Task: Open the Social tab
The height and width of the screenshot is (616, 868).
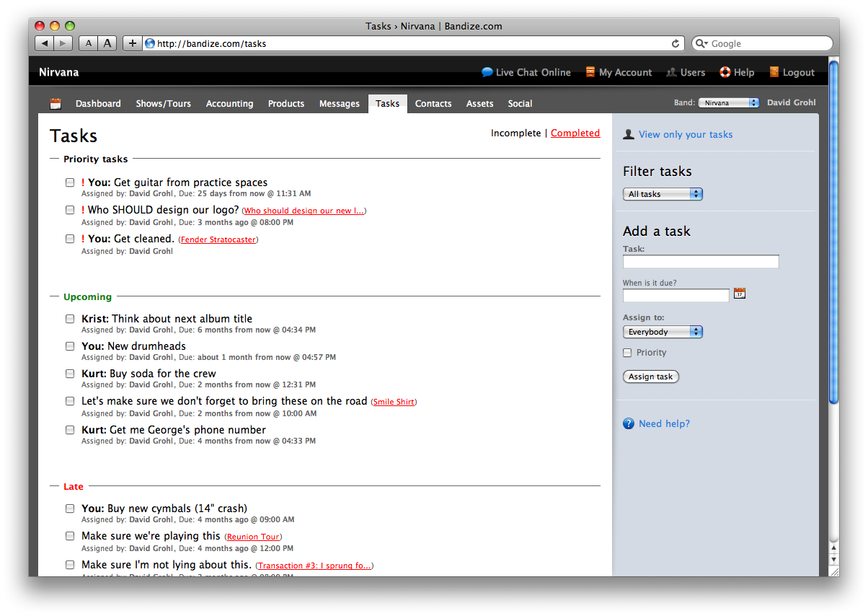Action: (x=520, y=104)
